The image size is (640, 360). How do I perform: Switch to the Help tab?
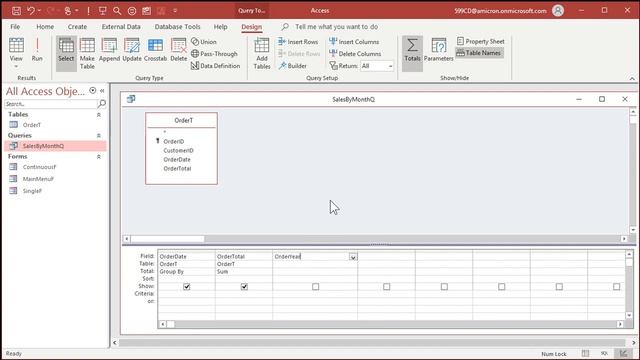(220, 27)
